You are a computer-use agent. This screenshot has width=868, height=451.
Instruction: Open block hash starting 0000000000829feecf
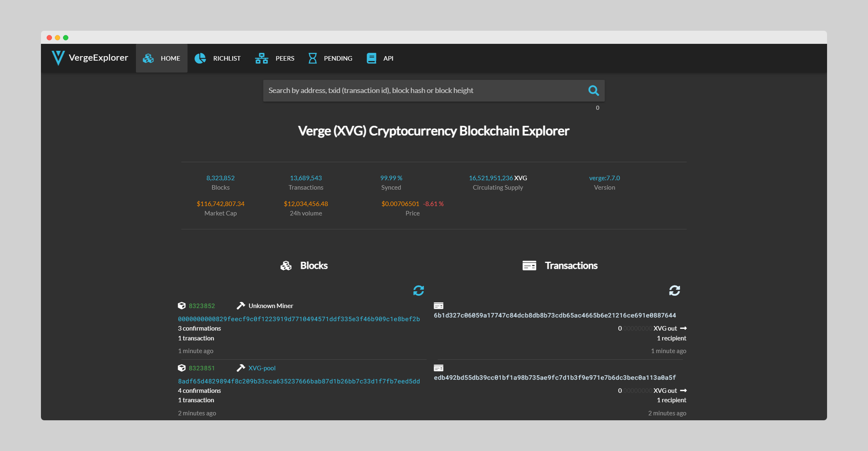[x=299, y=319]
